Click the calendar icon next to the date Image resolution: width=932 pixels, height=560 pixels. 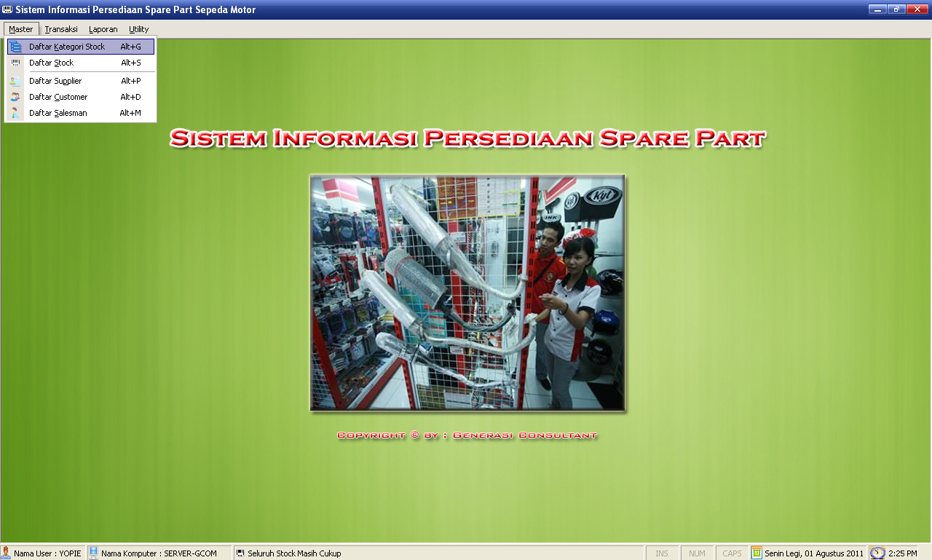tap(757, 553)
